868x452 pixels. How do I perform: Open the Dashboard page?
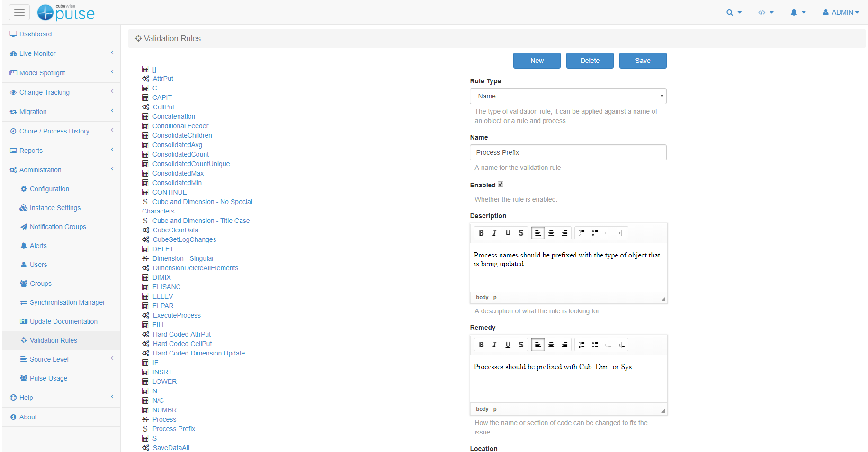[x=61, y=34]
